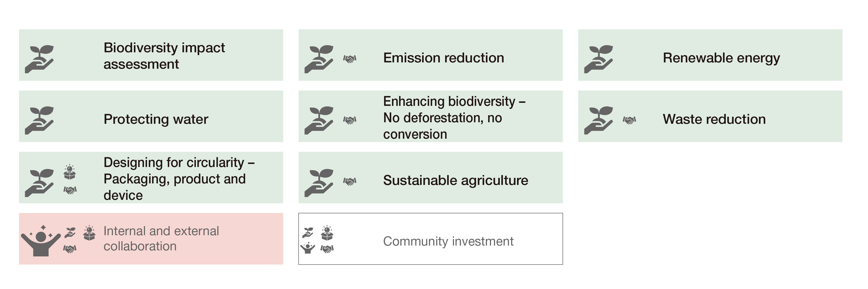Select the Renewable energy text
This screenshot has width=868, height=289.
click(721, 58)
